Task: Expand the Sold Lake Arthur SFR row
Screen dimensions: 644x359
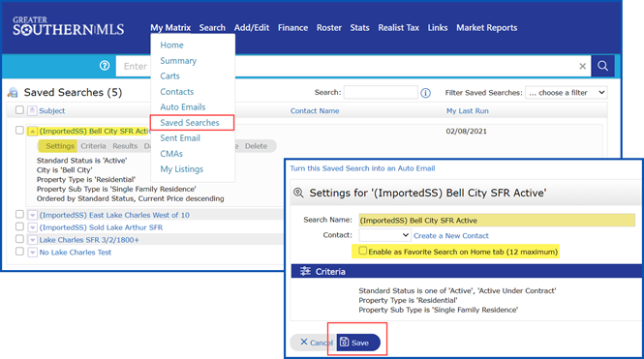Action: pyautogui.click(x=33, y=227)
